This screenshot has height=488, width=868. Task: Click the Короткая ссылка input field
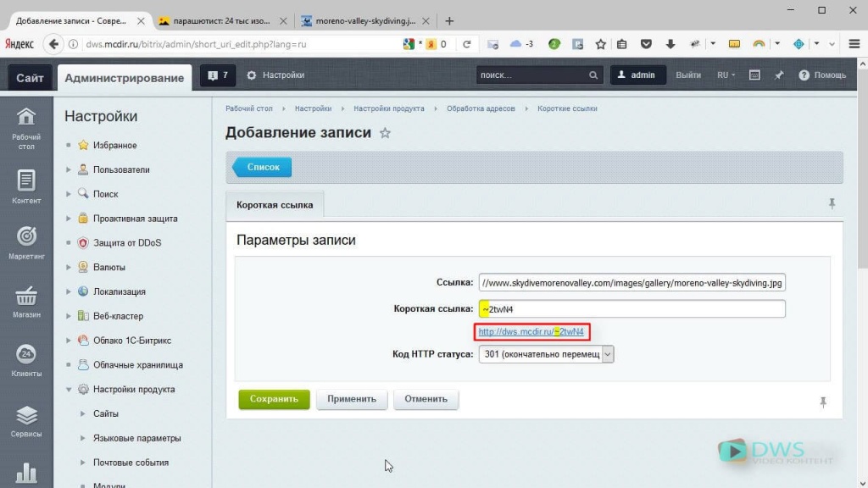[632, 308]
